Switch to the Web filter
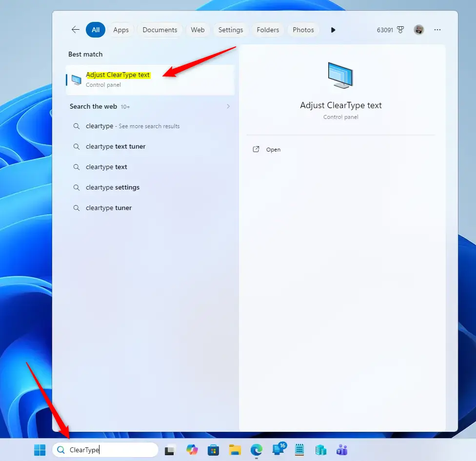 (198, 30)
